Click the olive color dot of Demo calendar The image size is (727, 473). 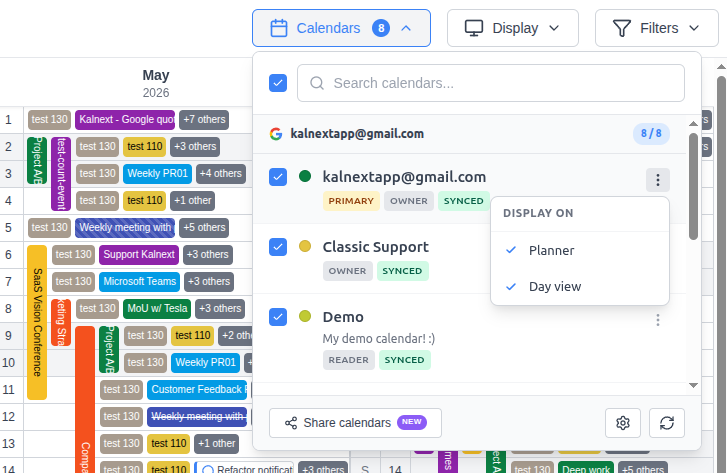[x=305, y=316]
